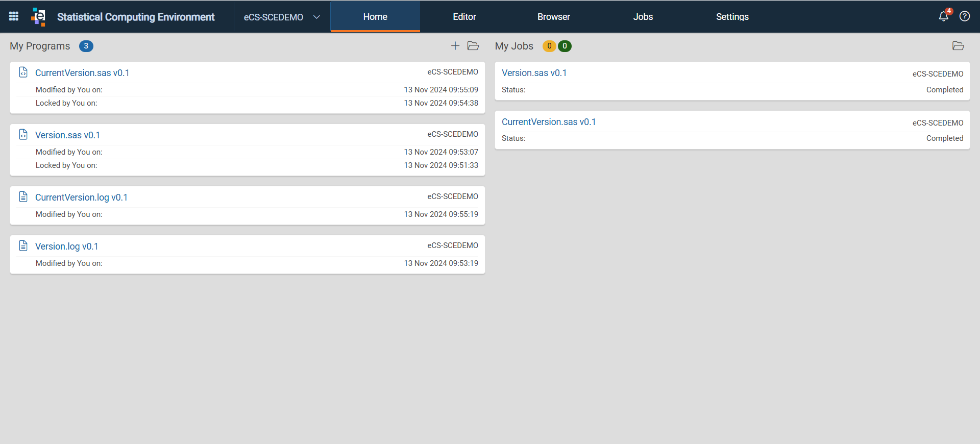
Task: Switch to the Jobs tab
Action: coord(643,17)
